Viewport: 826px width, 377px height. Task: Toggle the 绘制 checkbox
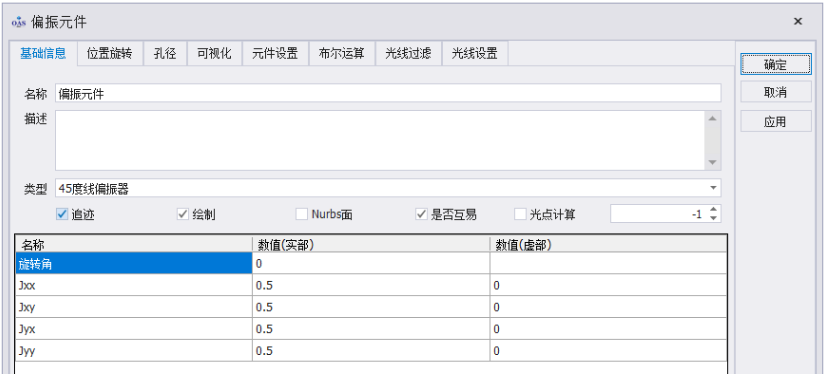click(x=183, y=214)
